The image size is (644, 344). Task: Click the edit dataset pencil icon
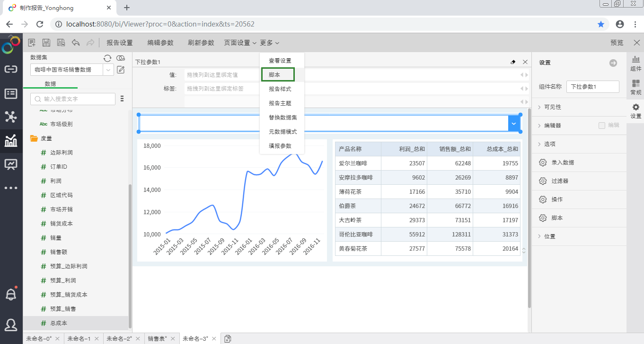click(x=121, y=70)
